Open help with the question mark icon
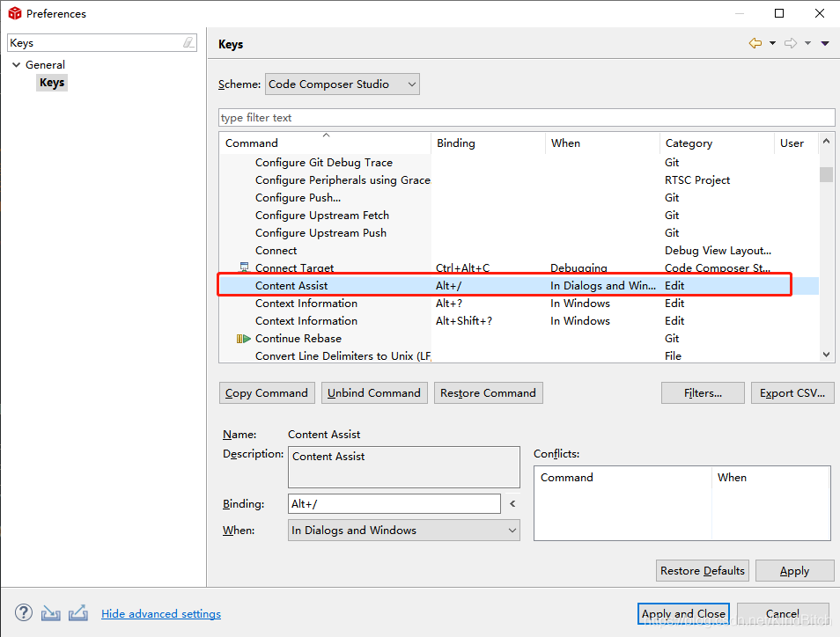Image resolution: width=840 pixels, height=637 pixels. click(24, 612)
